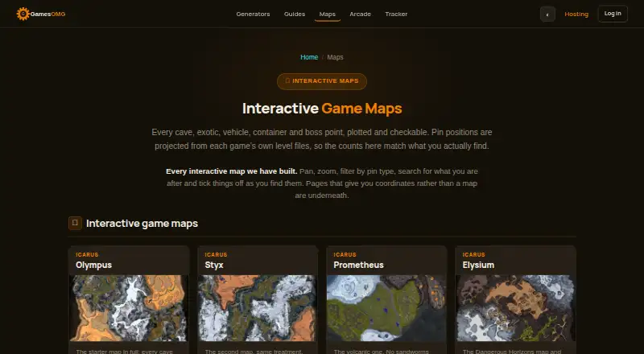Open the Guides menu
The image size is (644, 354).
pyautogui.click(x=295, y=14)
